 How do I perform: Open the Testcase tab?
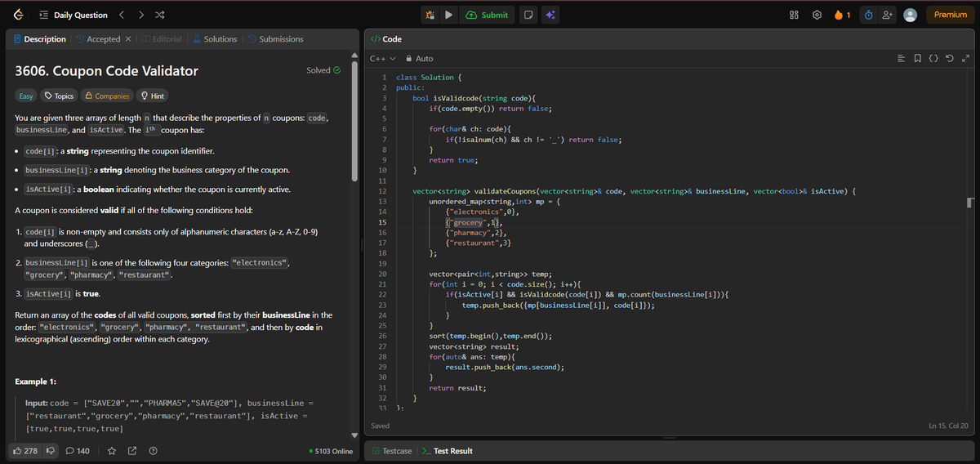[x=391, y=451]
